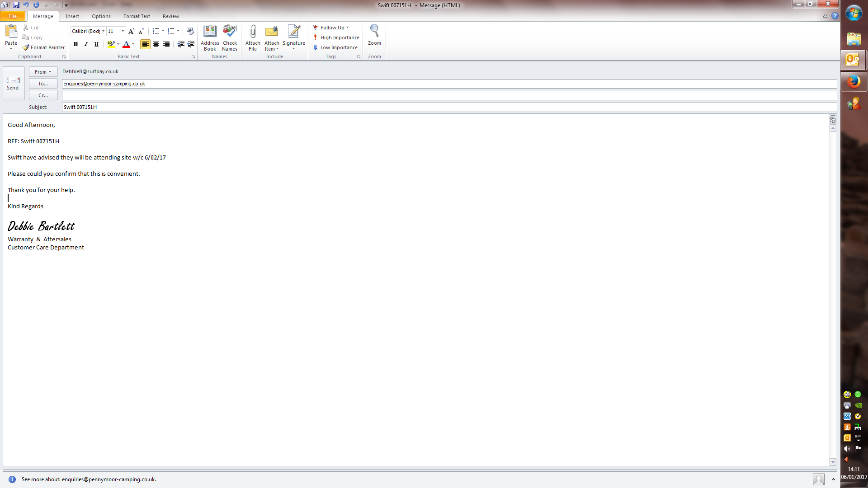Click the From sender button
This screenshot has width=868, height=488.
click(x=43, y=72)
